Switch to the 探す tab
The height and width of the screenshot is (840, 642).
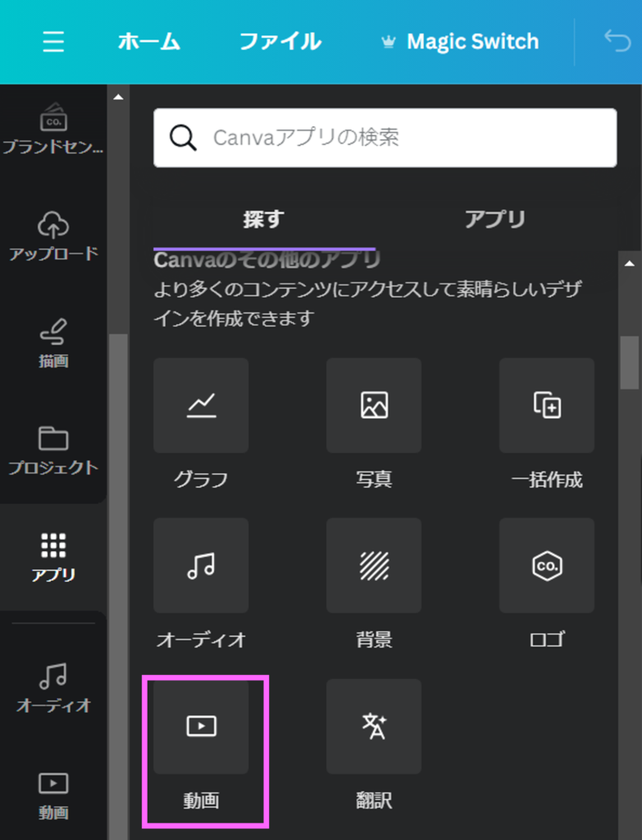263,220
